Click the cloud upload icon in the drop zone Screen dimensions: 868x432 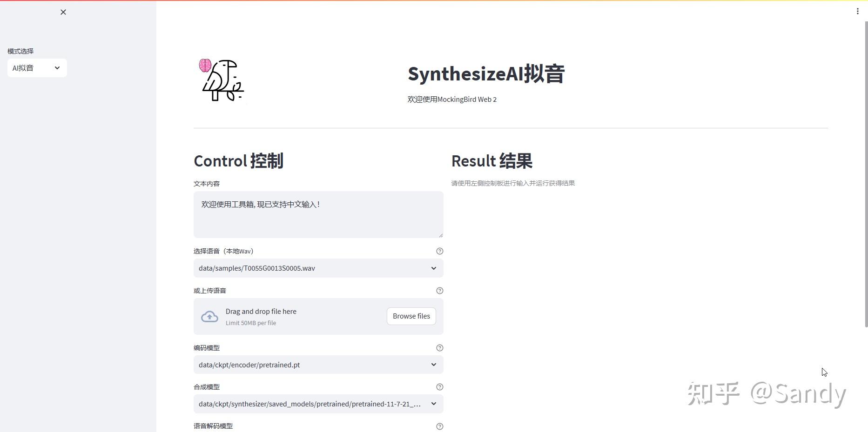tap(209, 316)
